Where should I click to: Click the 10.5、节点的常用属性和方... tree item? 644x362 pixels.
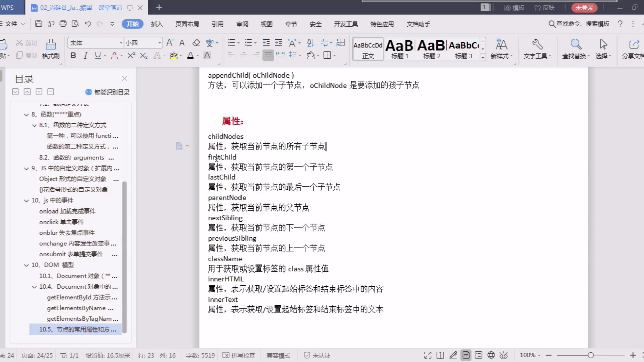[77, 329]
